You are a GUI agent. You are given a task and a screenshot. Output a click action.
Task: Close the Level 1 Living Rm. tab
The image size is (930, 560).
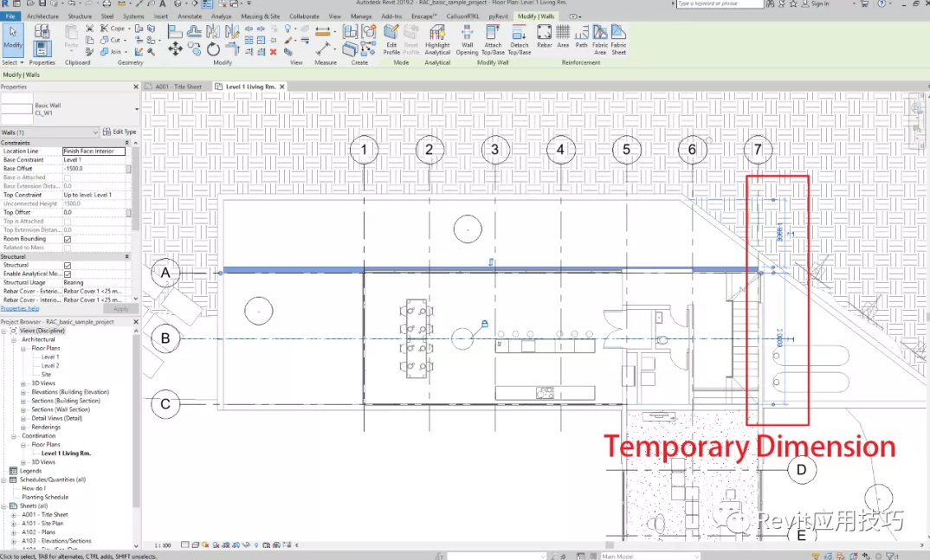point(282,87)
